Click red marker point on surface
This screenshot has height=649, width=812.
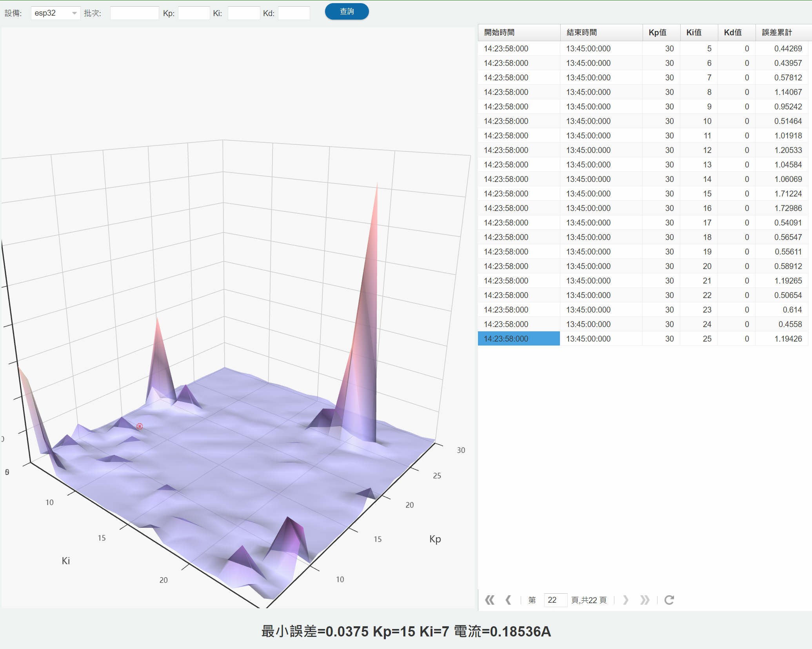140,426
